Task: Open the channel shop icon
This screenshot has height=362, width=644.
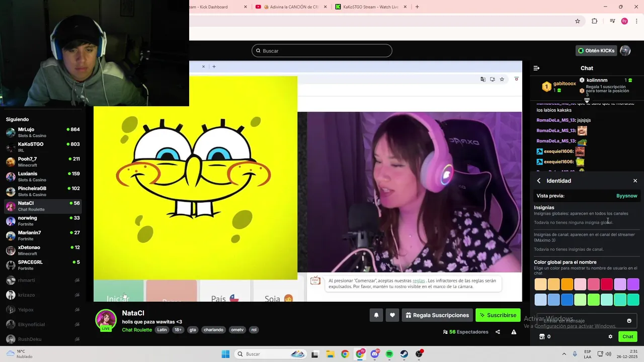Action: 542,337
